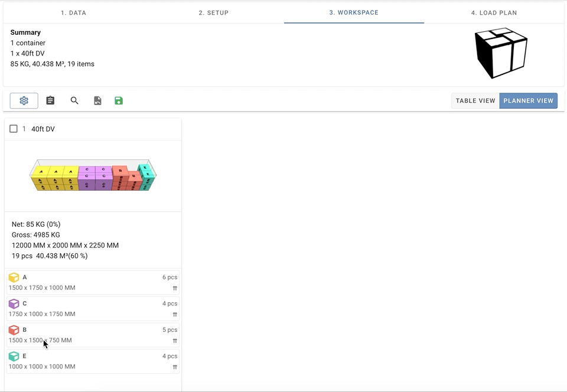The width and height of the screenshot is (567, 392).
Task: Select the 3. Workspace tab
Action: (354, 12)
